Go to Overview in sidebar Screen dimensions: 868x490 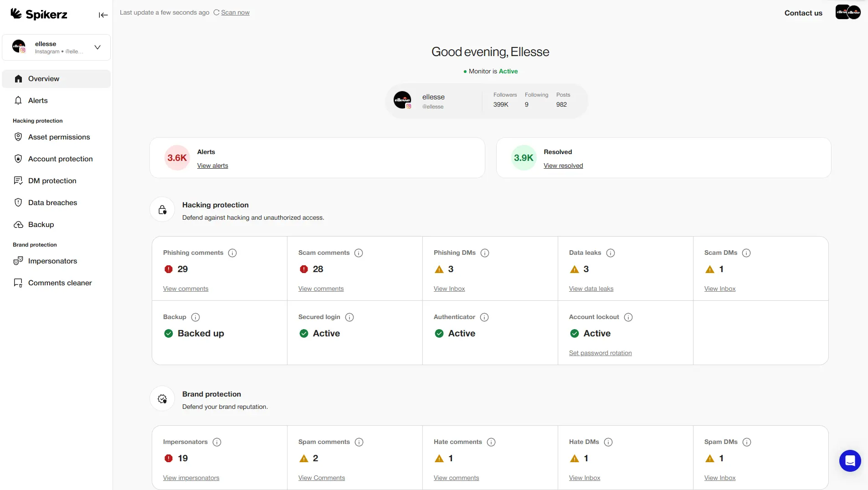click(56, 79)
